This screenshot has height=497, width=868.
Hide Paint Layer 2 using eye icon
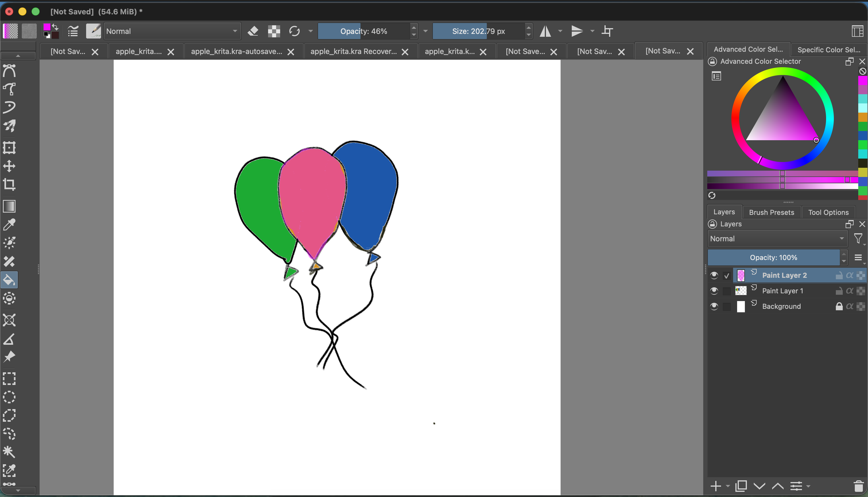714,275
